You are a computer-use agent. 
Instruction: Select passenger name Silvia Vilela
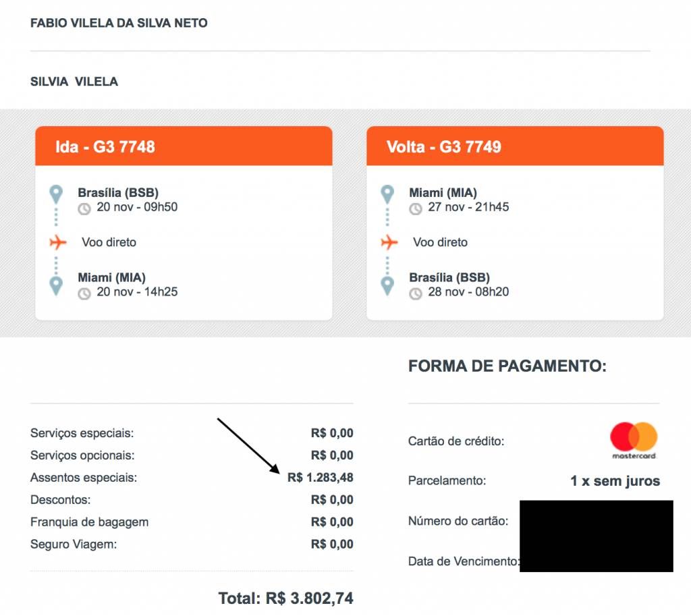(x=74, y=82)
